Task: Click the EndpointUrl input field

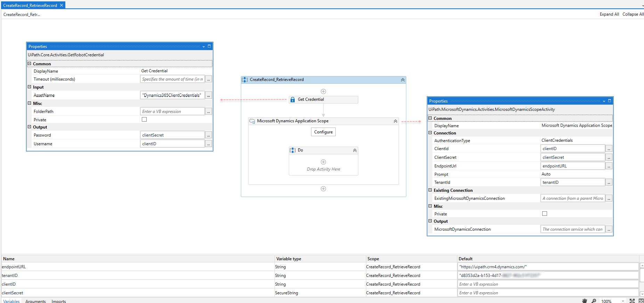Action: [x=573, y=166]
